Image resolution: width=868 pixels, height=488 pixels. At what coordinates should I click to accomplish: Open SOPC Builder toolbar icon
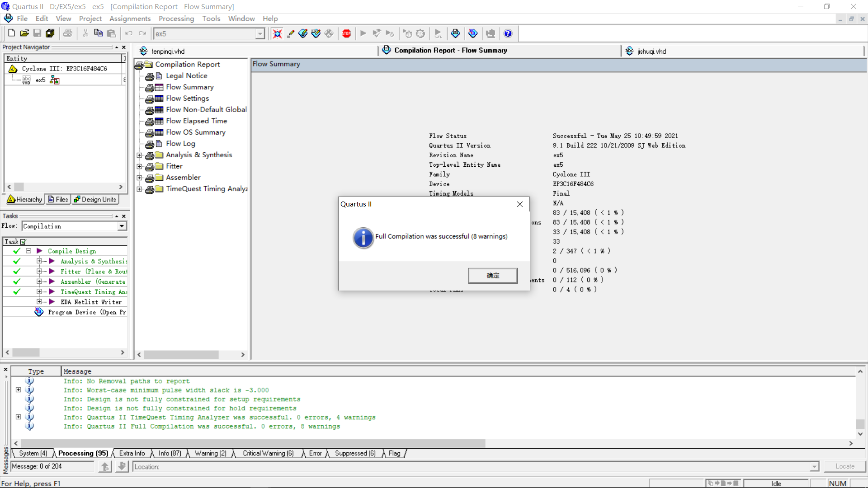pos(491,33)
